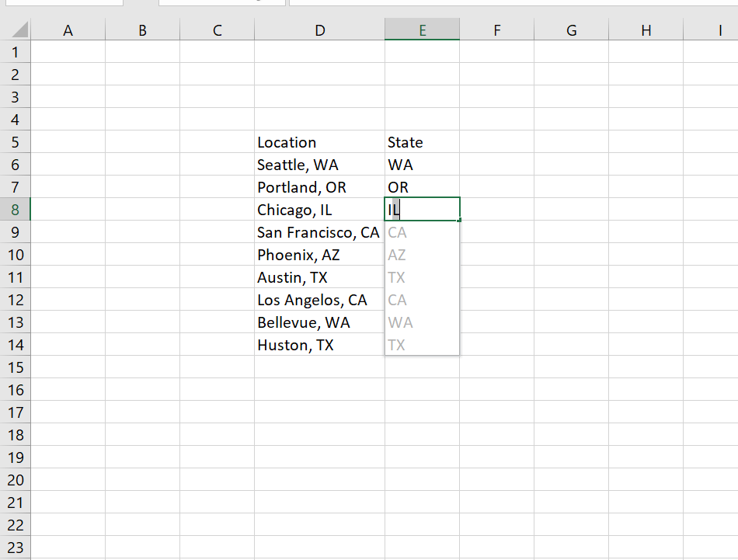Click the cell containing 'Huston, TX'

tap(319, 344)
